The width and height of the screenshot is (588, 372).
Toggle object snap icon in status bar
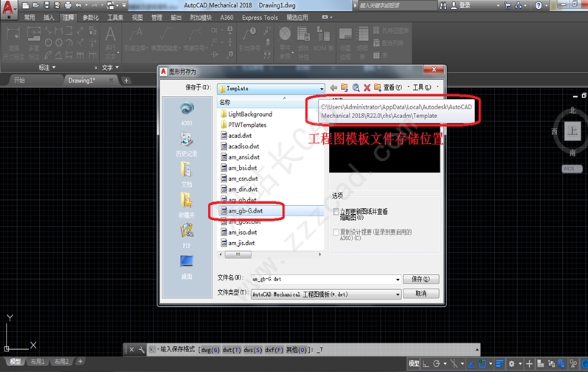[482, 364]
